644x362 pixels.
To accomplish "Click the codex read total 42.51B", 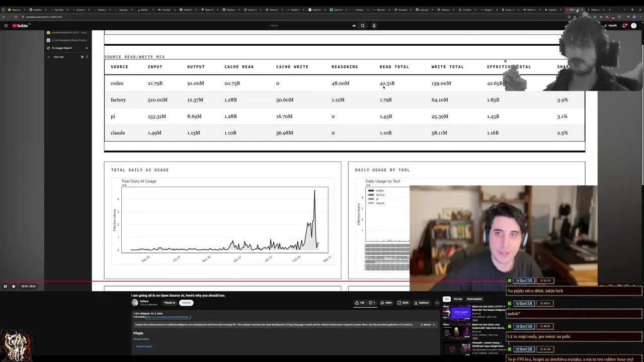I will [387, 83].
